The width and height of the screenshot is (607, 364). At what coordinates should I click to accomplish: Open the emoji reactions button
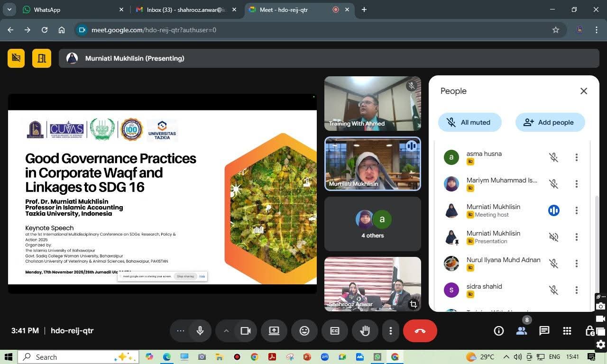pyautogui.click(x=304, y=331)
